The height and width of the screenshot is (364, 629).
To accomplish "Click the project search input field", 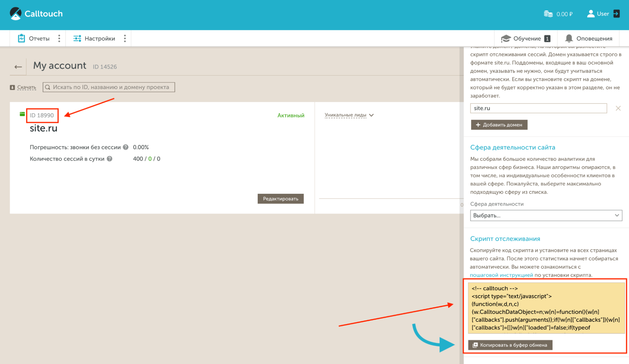I will (109, 87).
